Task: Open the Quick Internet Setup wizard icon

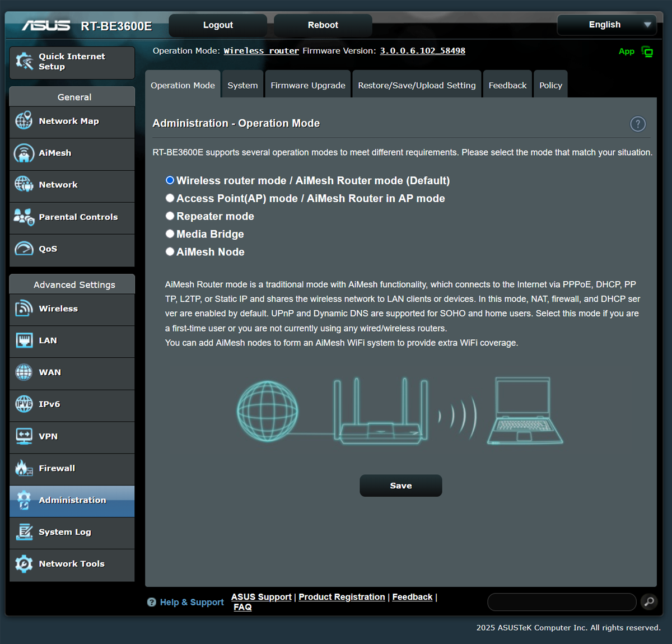Action: [x=24, y=62]
